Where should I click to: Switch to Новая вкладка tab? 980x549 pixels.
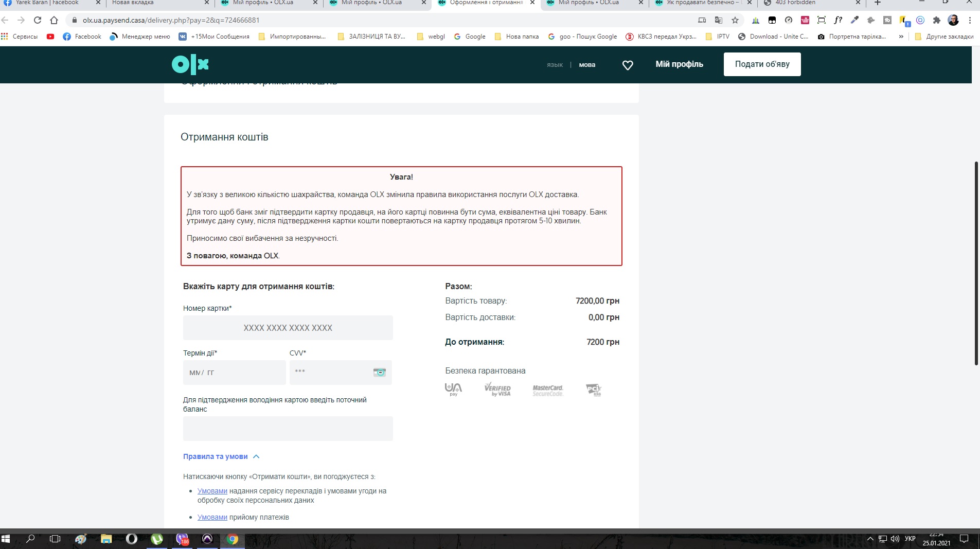point(154,3)
